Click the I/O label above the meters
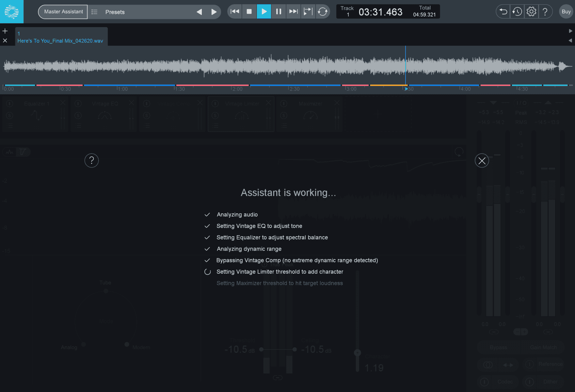Viewport: 575px width, 392px height. [x=521, y=103]
